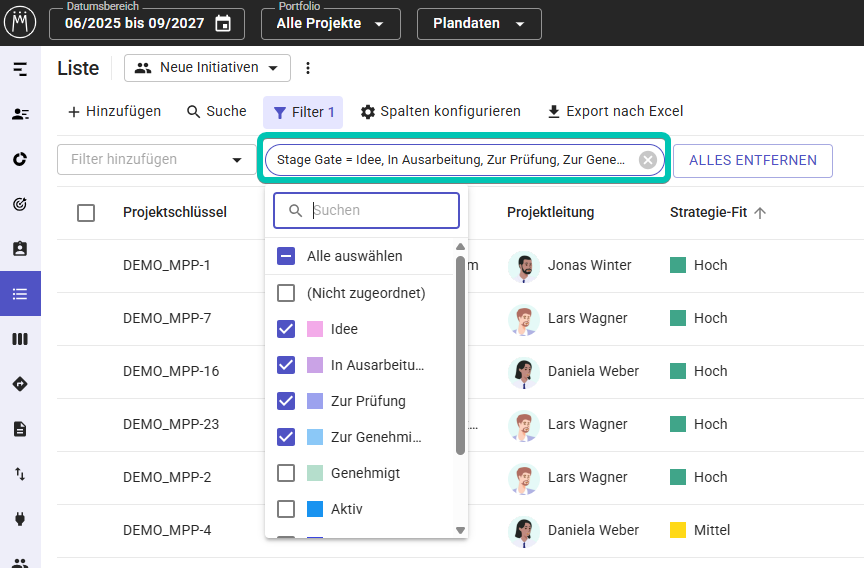Expand the Alle Projekte portfolio dropdown
The height and width of the screenshot is (568, 864).
330,24
